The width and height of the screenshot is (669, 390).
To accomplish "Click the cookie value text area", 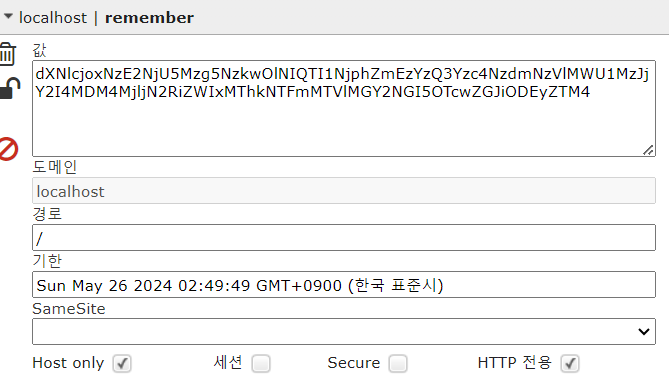I will (344, 108).
